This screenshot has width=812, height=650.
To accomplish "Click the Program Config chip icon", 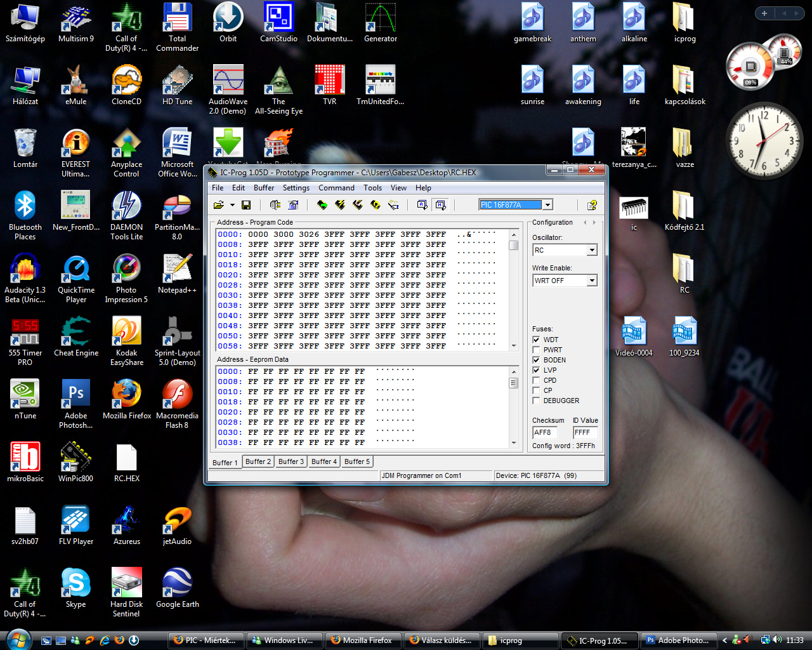I will (358, 205).
